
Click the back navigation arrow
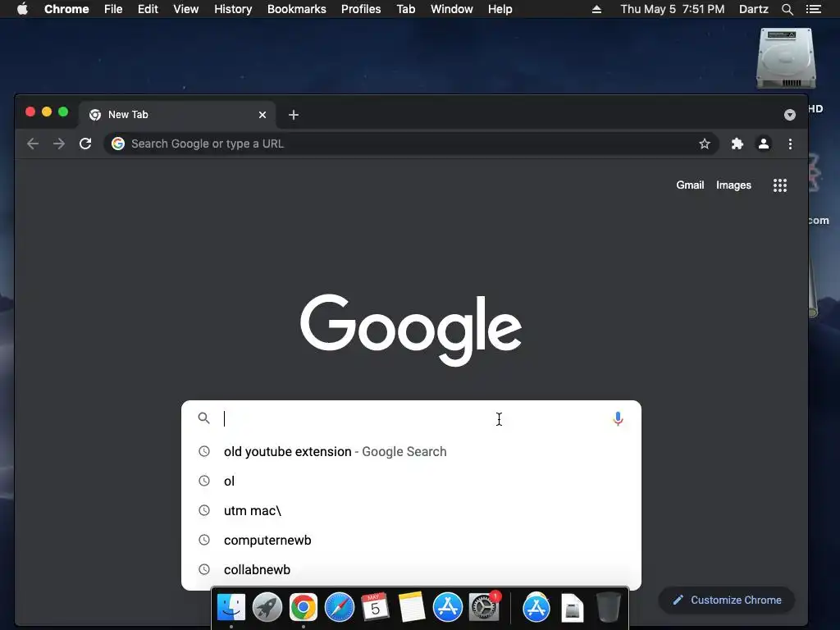click(x=33, y=144)
